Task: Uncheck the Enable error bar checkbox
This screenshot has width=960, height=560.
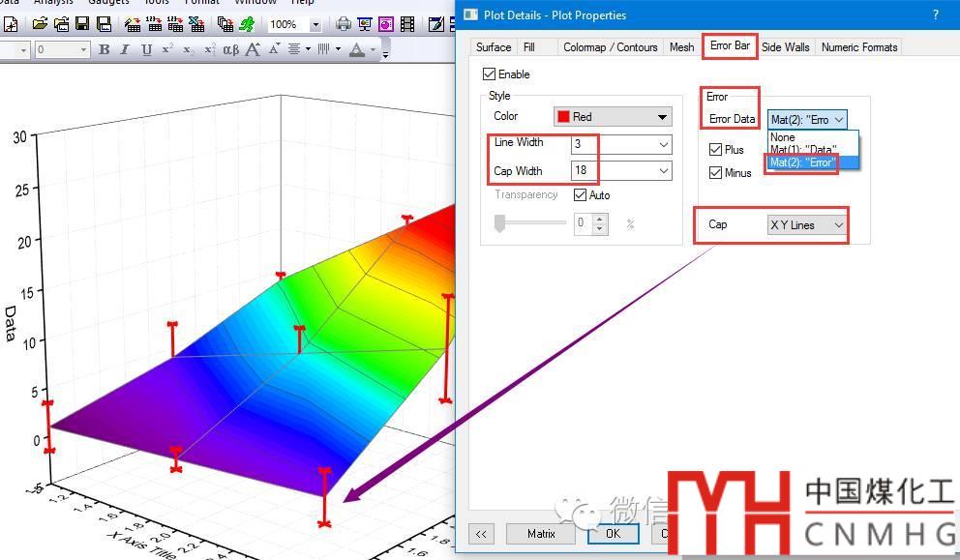Action: point(489,74)
